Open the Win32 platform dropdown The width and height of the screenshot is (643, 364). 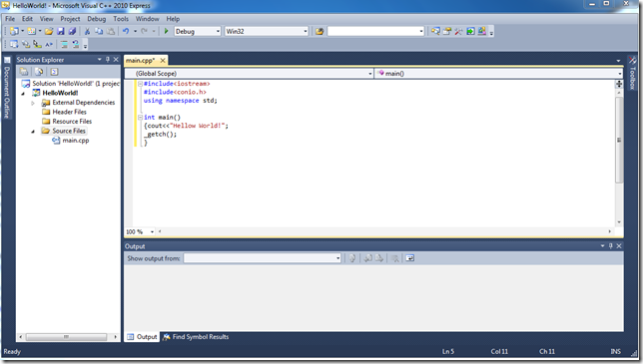click(306, 31)
